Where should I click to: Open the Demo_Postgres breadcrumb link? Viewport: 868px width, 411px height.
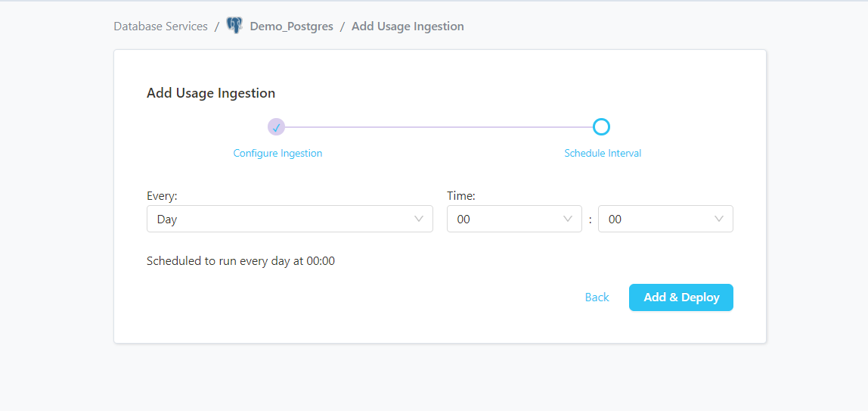tap(291, 26)
